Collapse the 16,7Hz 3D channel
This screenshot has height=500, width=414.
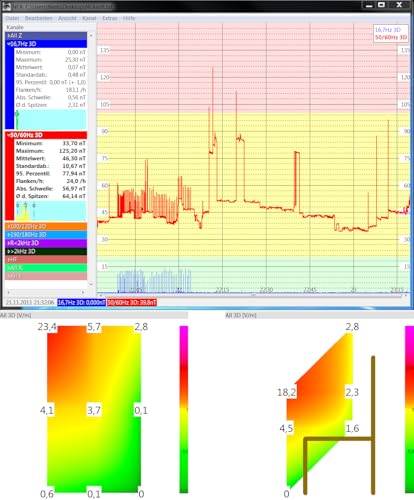46,44
